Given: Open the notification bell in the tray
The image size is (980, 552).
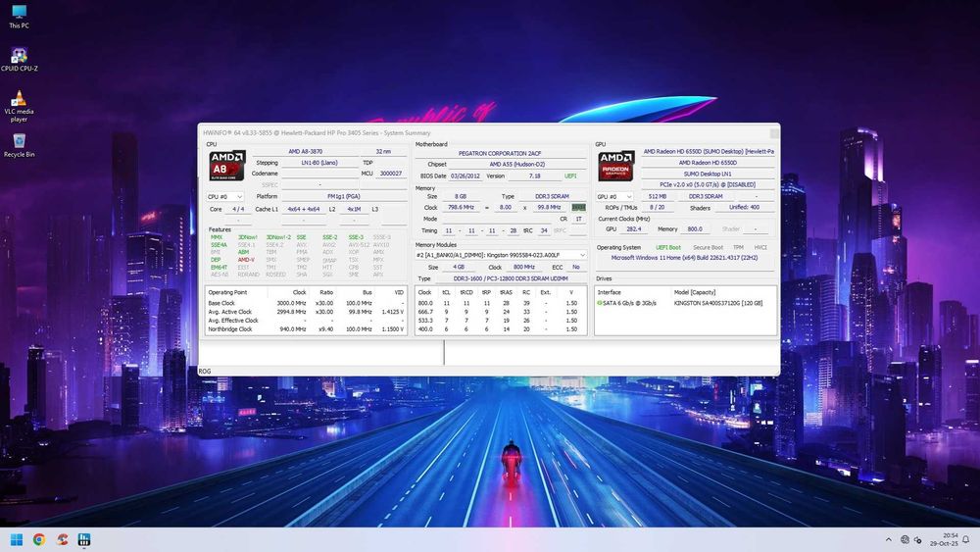Looking at the screenshot, I should [965, 539].
